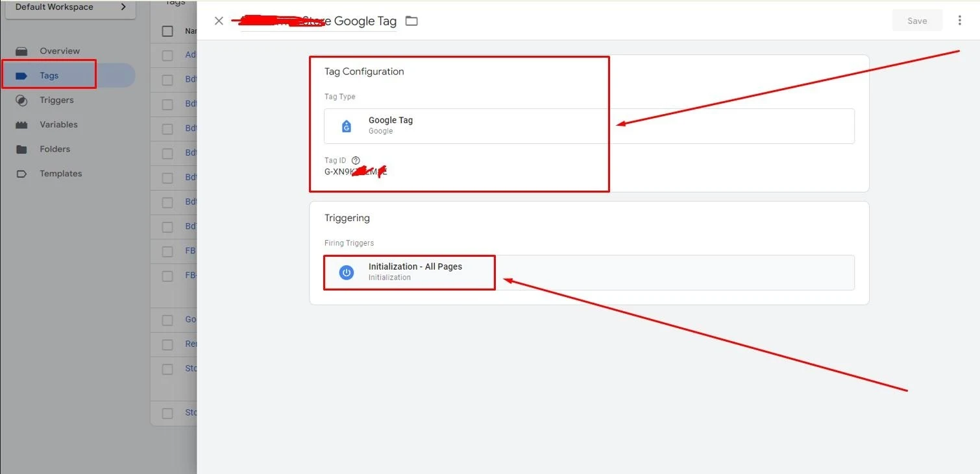Click the Google Tag type icon

(347, 126)
